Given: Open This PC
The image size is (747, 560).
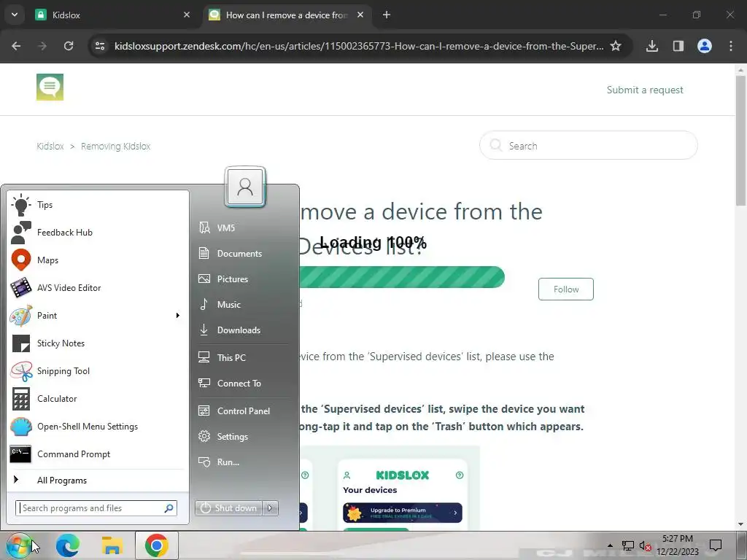Looking at the screenshot, I should (244, 357).
